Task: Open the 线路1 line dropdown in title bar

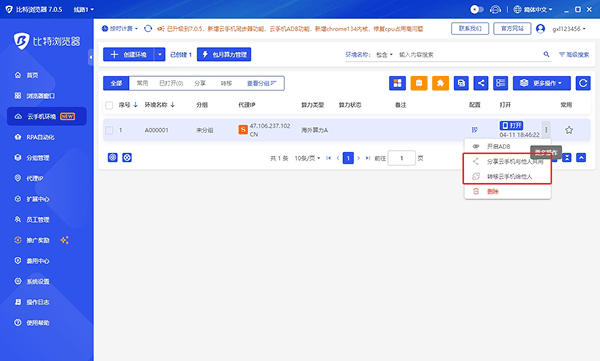Action: click(x=83, y=9)
